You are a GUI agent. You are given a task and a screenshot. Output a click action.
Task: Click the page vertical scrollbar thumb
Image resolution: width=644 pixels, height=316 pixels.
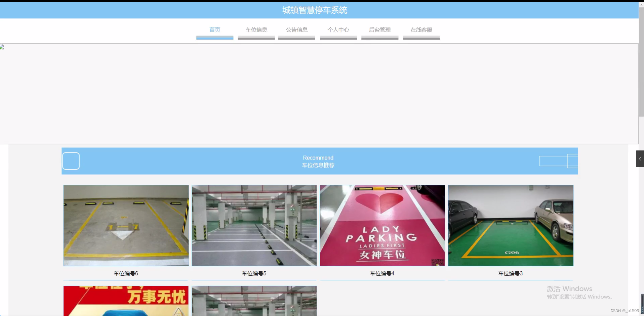[641, 62]
